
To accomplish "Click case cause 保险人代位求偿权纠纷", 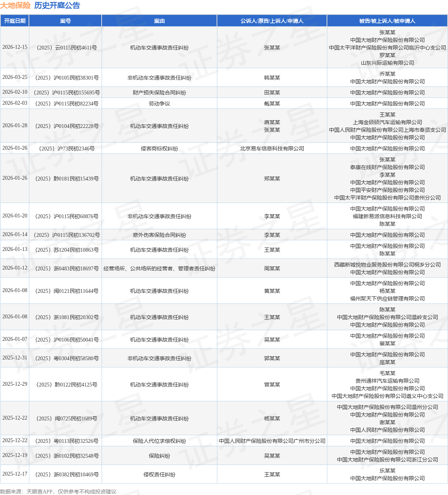I will coord(159,441).
